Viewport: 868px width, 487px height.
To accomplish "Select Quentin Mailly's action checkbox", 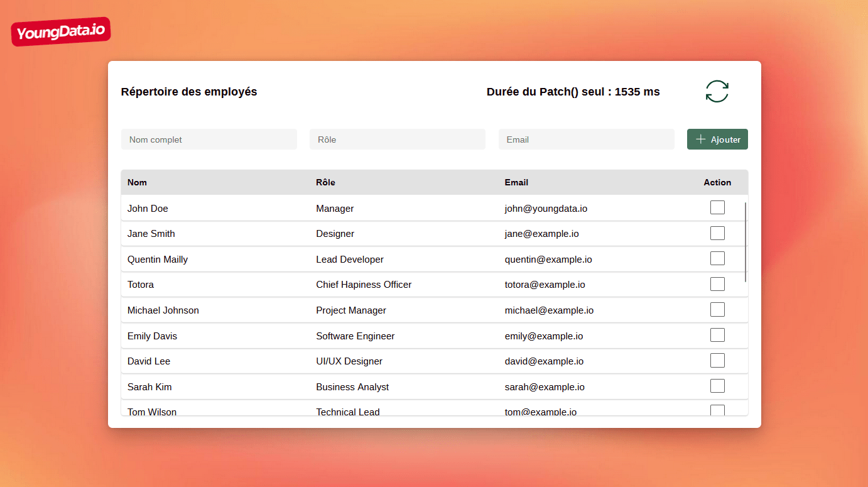I will [717, 258].
